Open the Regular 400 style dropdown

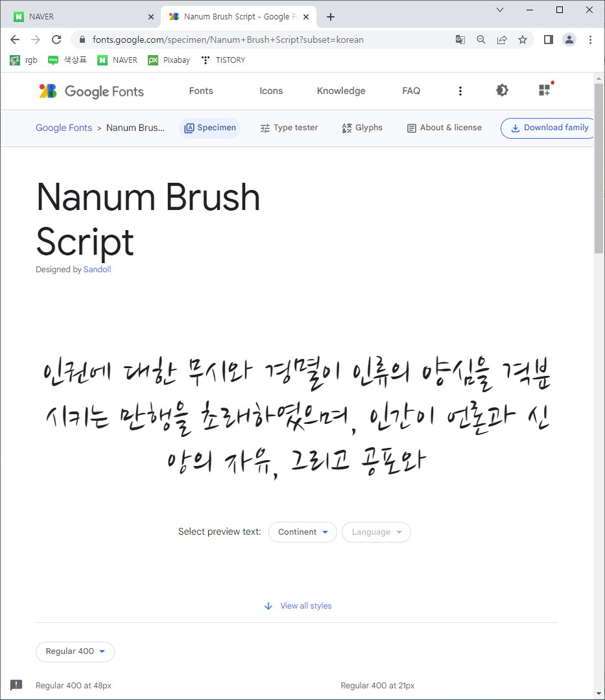(75, 652)
